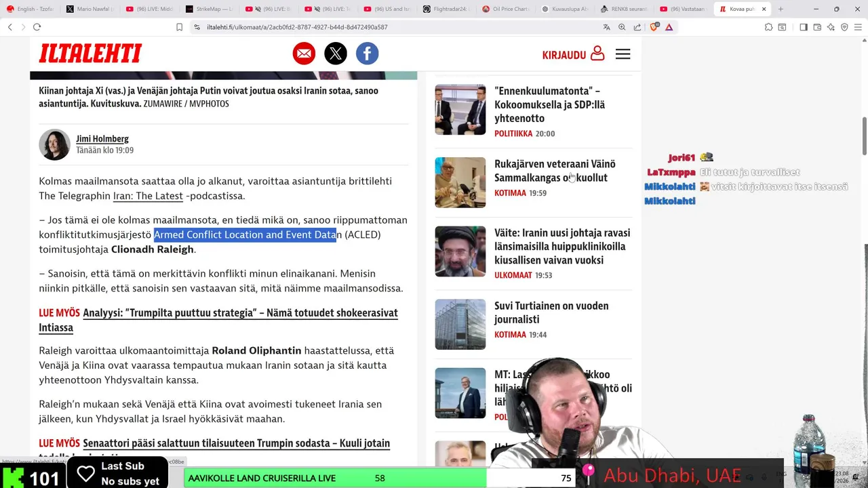Close the active Kovaa puhetta tab

(764, 9)
